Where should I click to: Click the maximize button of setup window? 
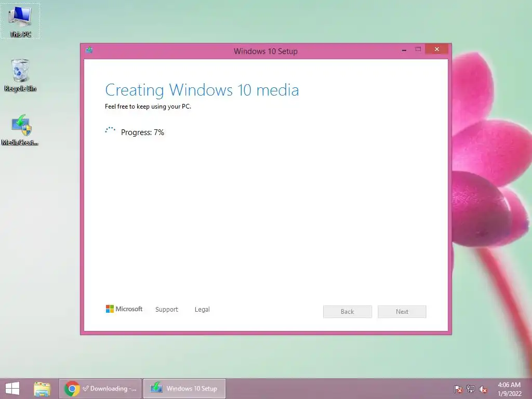(x=418, y=49)
